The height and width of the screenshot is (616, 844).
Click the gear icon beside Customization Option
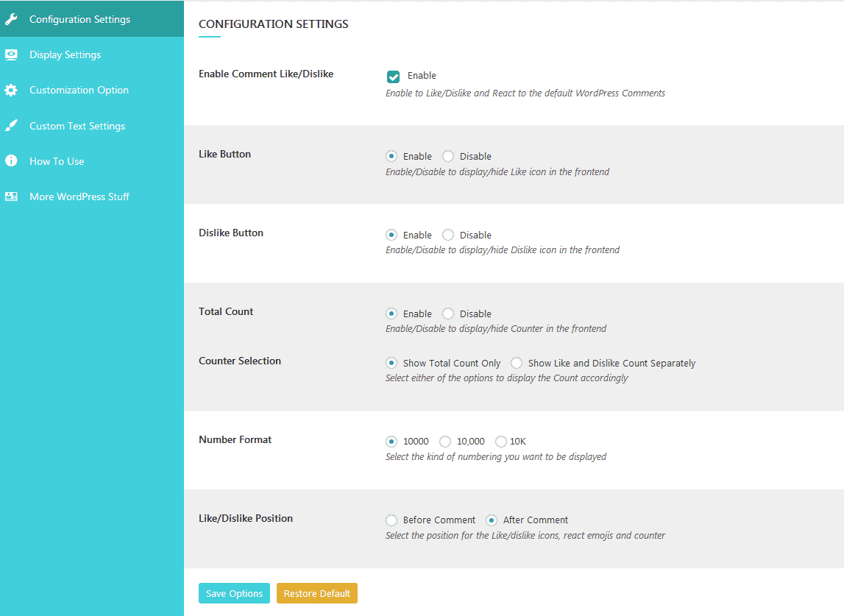coord(11,90)
